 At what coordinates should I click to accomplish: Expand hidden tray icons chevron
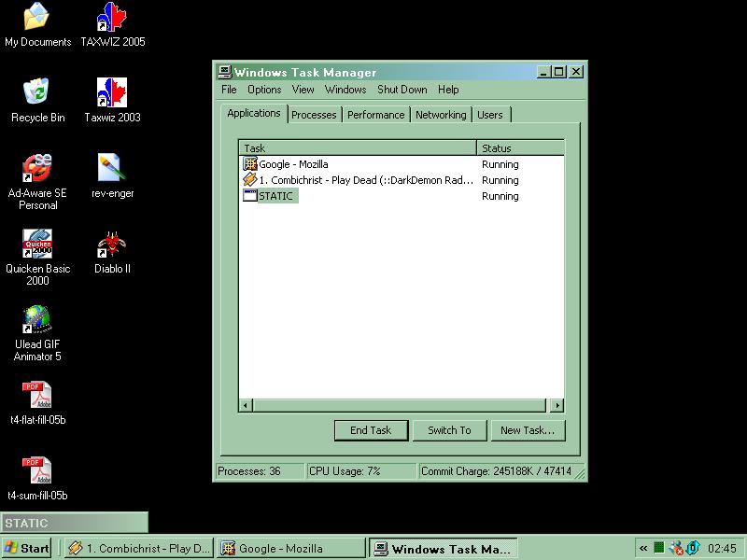[x=643, y=548]
